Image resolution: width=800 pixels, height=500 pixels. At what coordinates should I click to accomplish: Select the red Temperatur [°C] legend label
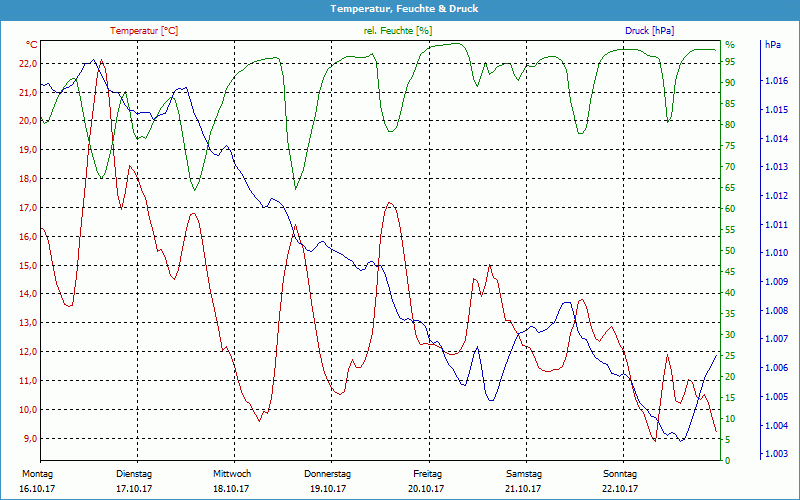click(x=144, y=31)
